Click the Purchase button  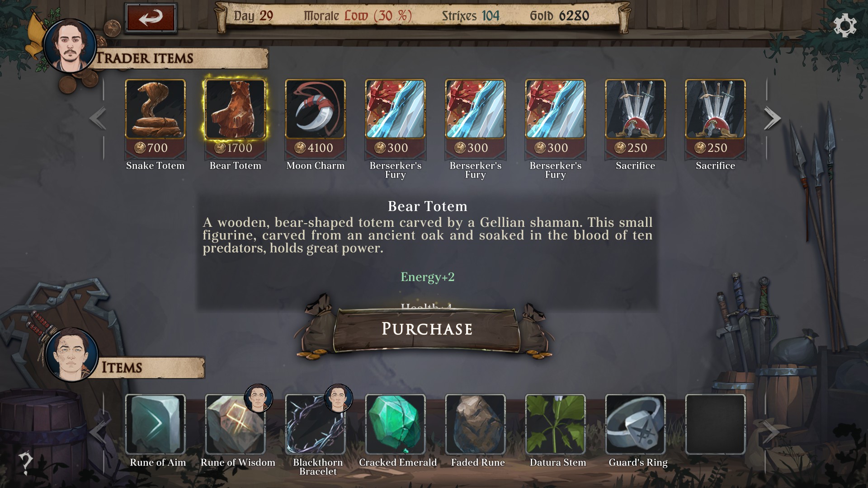pos(427,329)
